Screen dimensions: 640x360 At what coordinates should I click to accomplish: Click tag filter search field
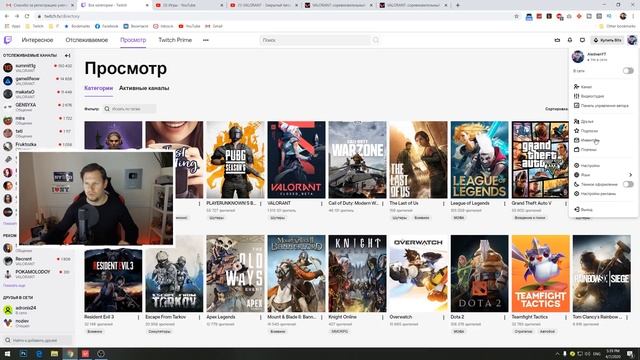(x=129, y=109)
